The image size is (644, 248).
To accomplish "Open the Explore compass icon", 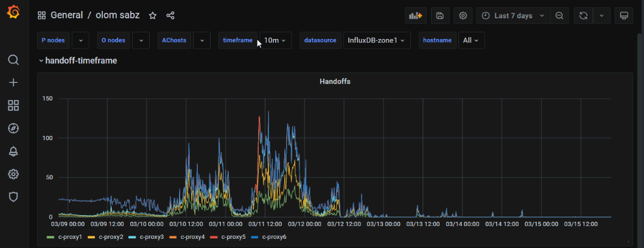I will point(13,129).
